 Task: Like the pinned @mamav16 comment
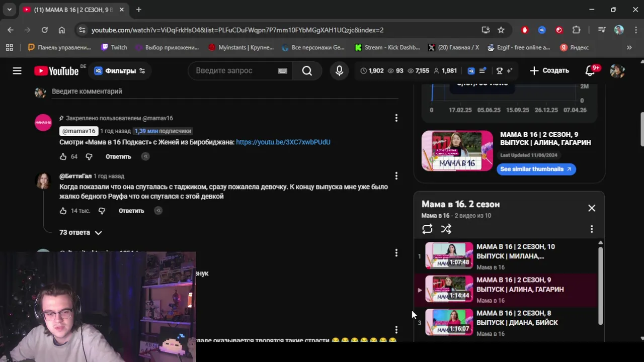63,157
